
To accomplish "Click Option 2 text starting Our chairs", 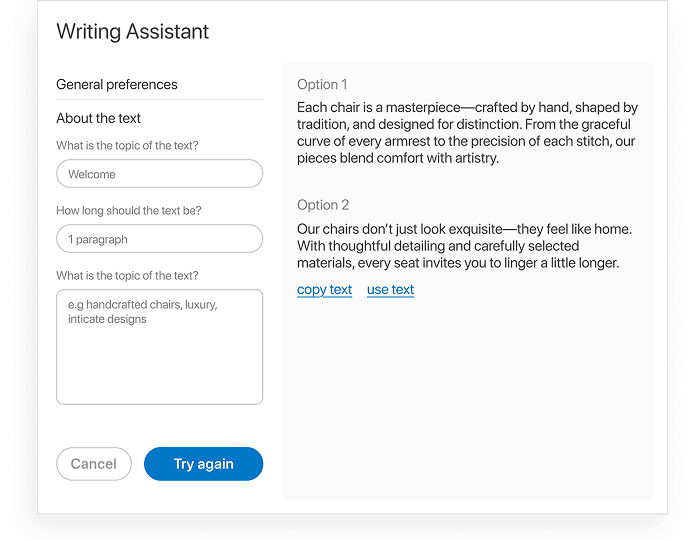I will 464,246.
